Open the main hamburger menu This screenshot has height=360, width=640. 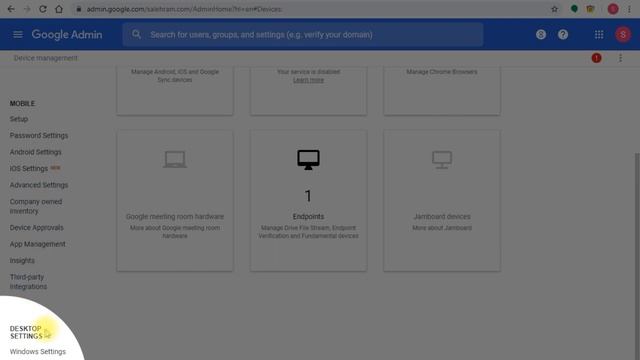coord(18,35)
